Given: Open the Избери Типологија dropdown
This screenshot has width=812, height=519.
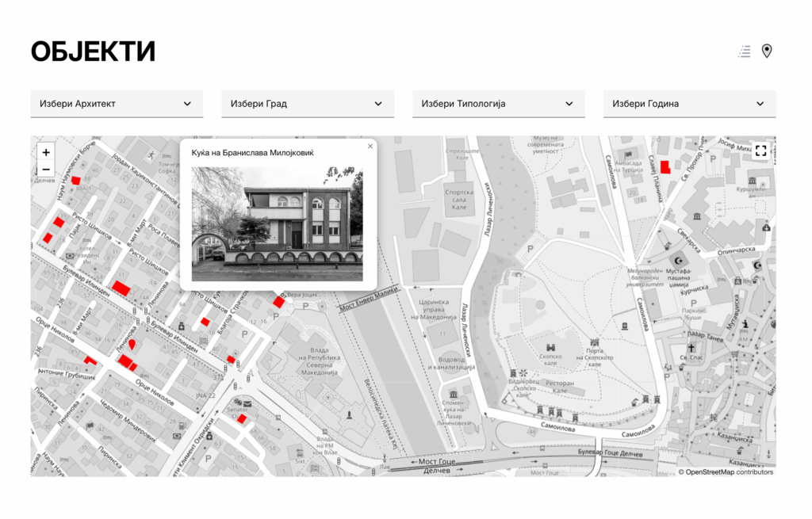Looking at the screenshot, I should [499, 104].
